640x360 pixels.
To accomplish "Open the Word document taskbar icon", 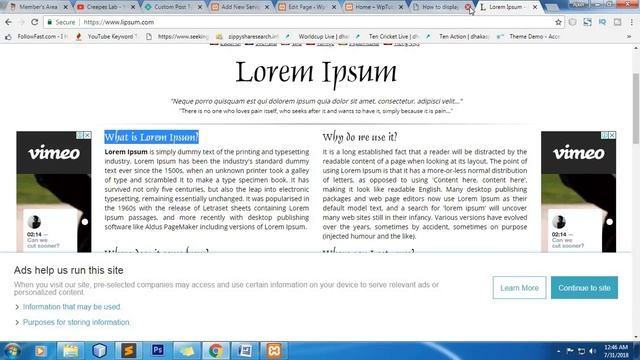I will (x=245, y=351).
